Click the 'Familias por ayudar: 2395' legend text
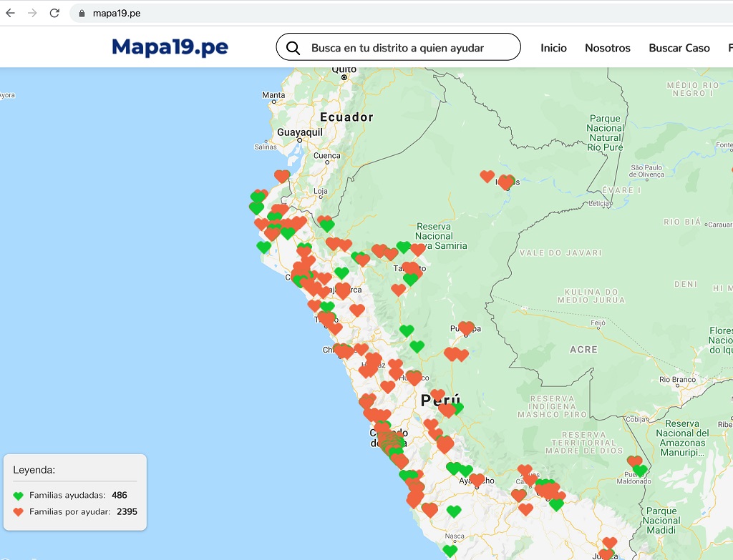 (83, 511)
